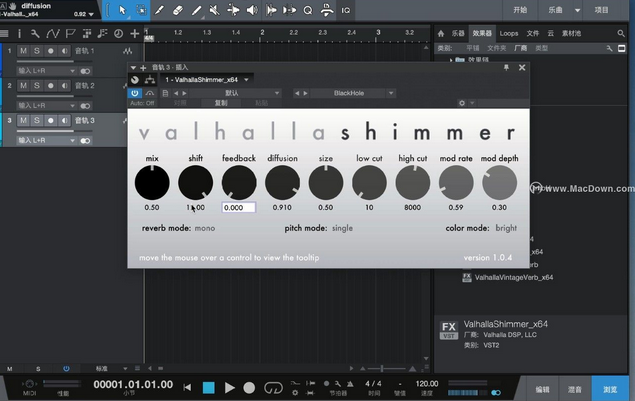
Task: Go to the browser home icon
Action: 441,34
